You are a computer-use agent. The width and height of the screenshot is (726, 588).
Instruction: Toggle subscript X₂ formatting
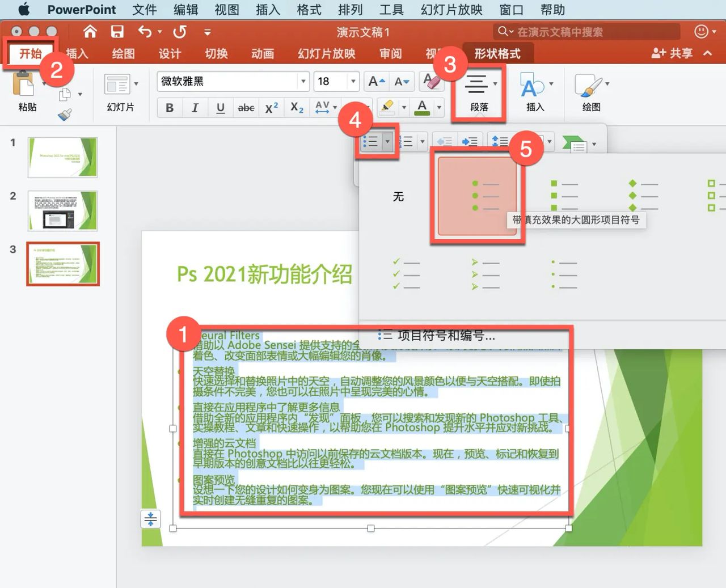coord(297,108)
